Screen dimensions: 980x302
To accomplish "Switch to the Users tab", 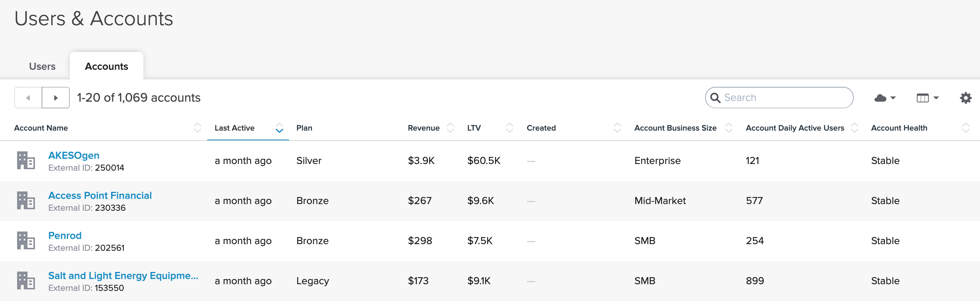I will [x=42, y=66].
